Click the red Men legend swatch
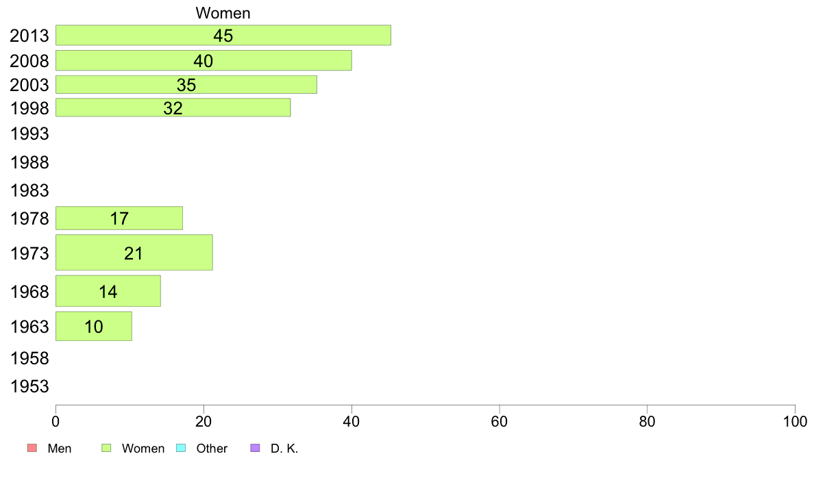Image resolution: width=814 pixels, height=504 pixels. coord(32,448)
